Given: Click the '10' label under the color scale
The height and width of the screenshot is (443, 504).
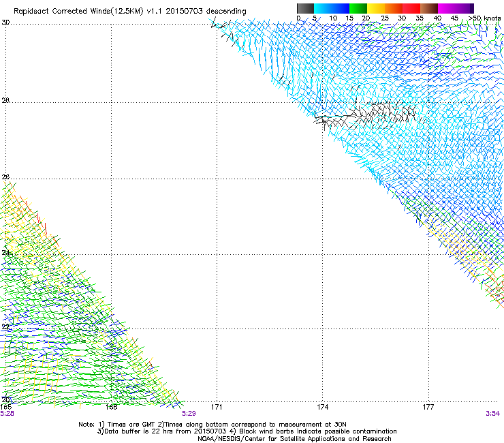Looking at the screenshot, I should (333, 18).
